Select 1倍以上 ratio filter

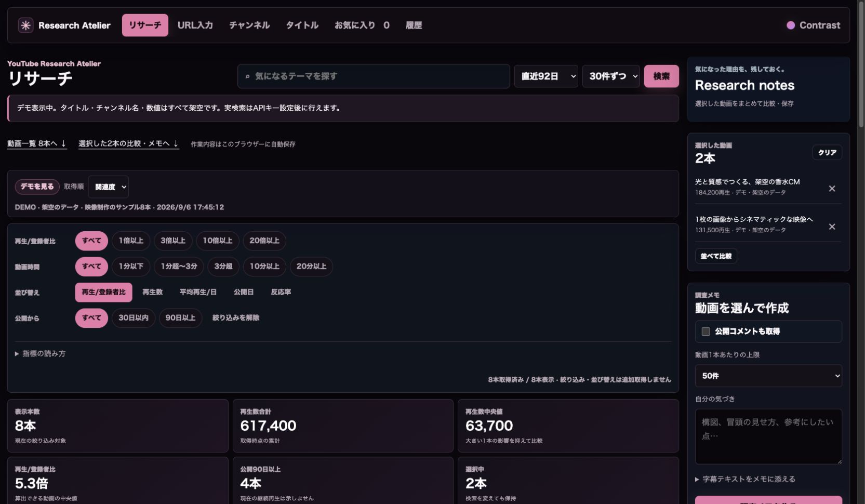click(131, 241)
